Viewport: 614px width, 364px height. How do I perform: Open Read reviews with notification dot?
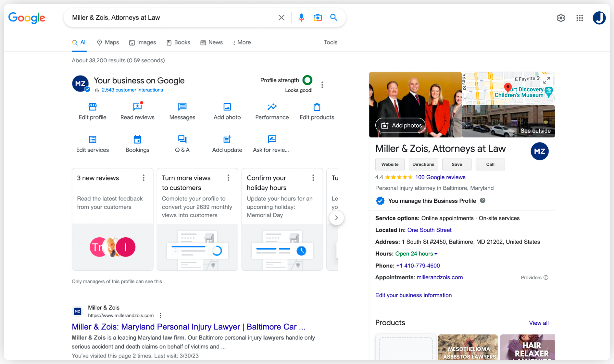(137, 107)
